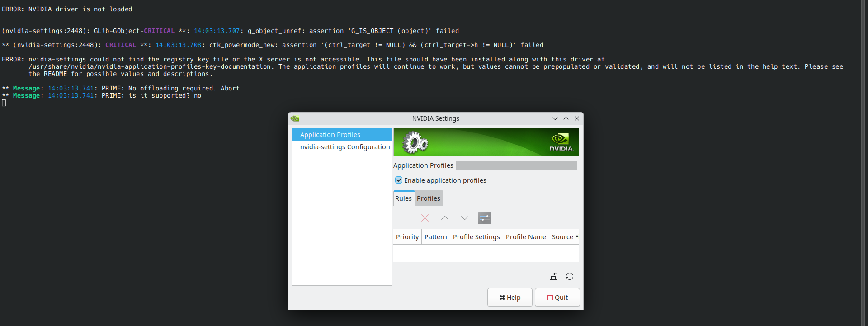The height and width of the screenshot is (326, 868).
Task: Click the Profile Settings column header
Action: (476, 237)
